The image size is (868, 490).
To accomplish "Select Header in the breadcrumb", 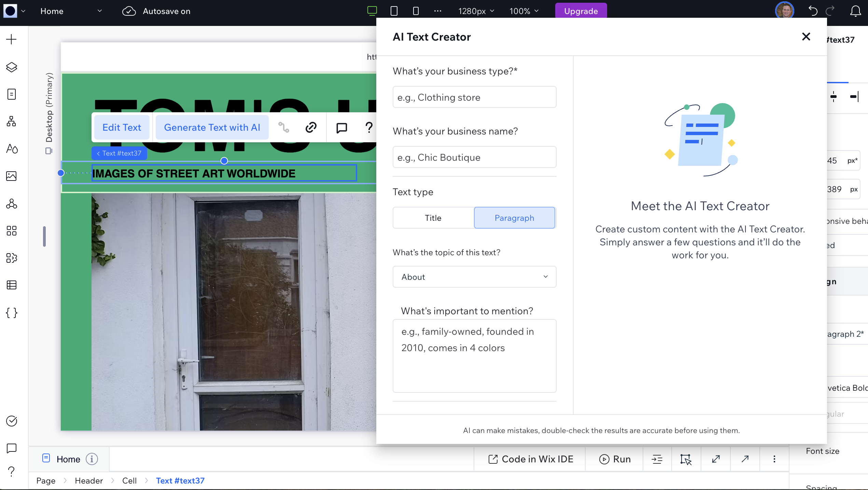I will tap(89, 480).
